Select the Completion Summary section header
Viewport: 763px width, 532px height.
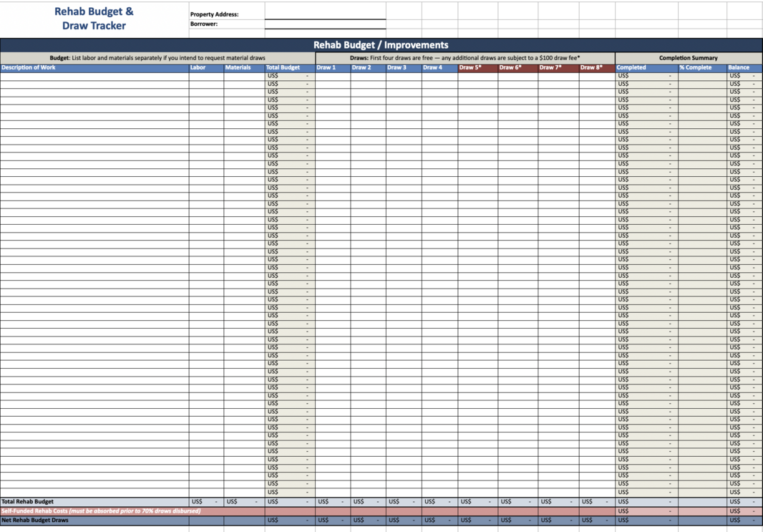coord(688,58)
